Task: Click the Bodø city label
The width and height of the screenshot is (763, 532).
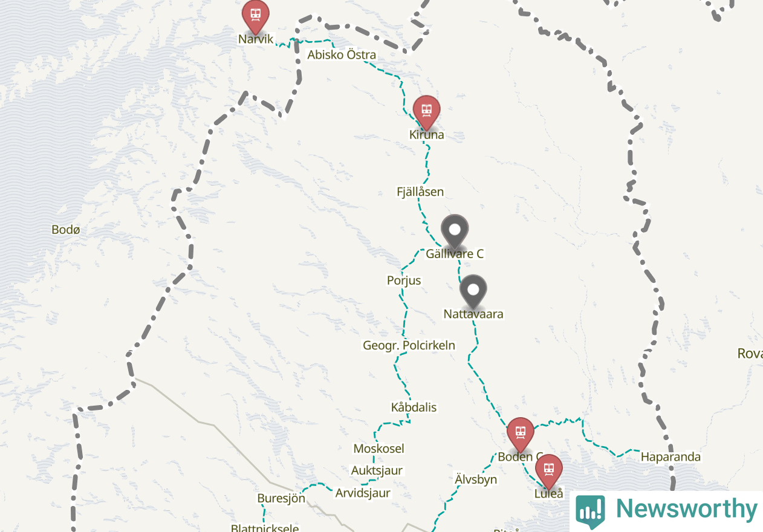Action: point(66,230)
